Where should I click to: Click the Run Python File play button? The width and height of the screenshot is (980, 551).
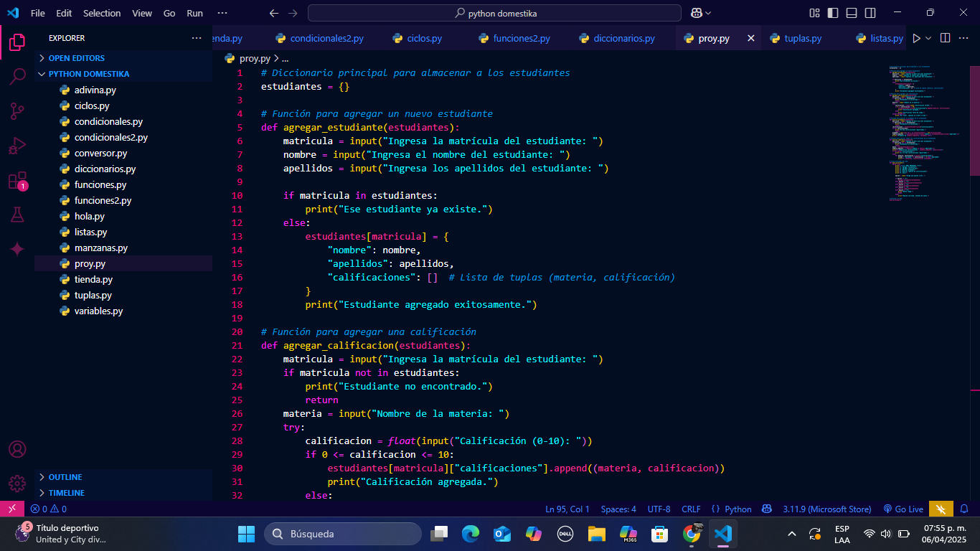916,38
